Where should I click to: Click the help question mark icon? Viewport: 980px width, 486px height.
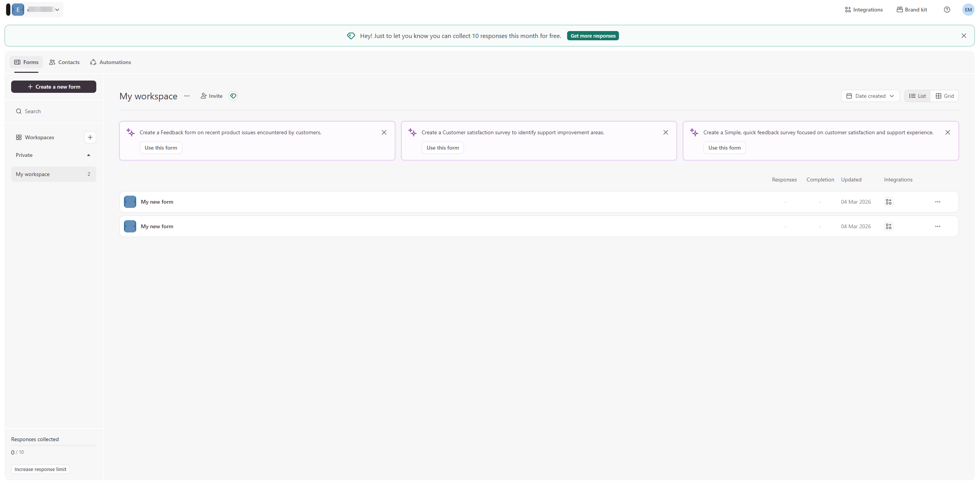click(x=947, y=10)
